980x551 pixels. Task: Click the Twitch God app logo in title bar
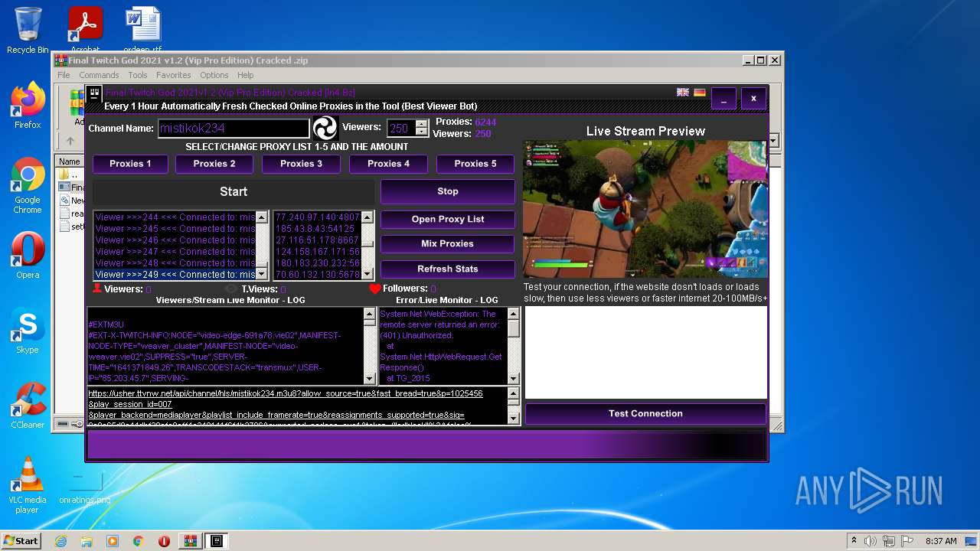pyautogui.click(x=94, y=94)
